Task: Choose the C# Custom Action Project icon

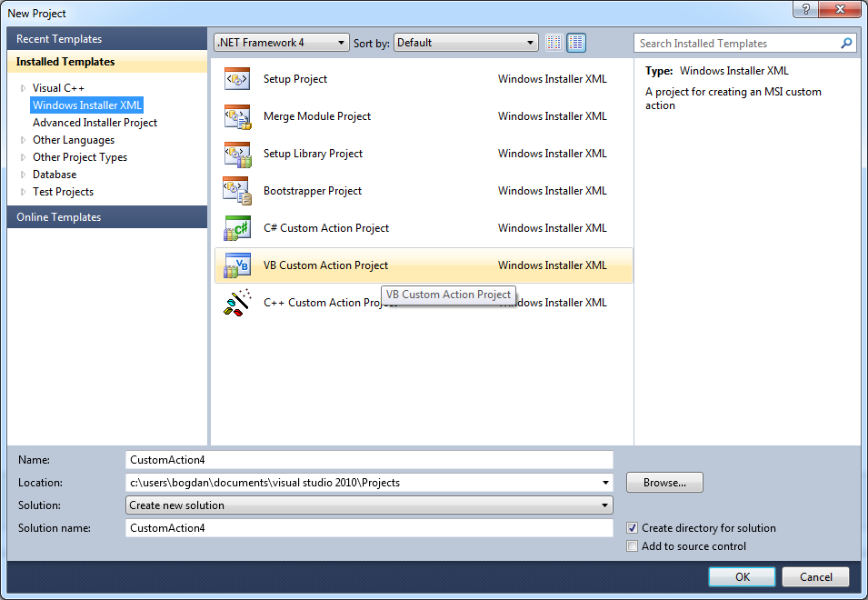Action: click(236, 228)
